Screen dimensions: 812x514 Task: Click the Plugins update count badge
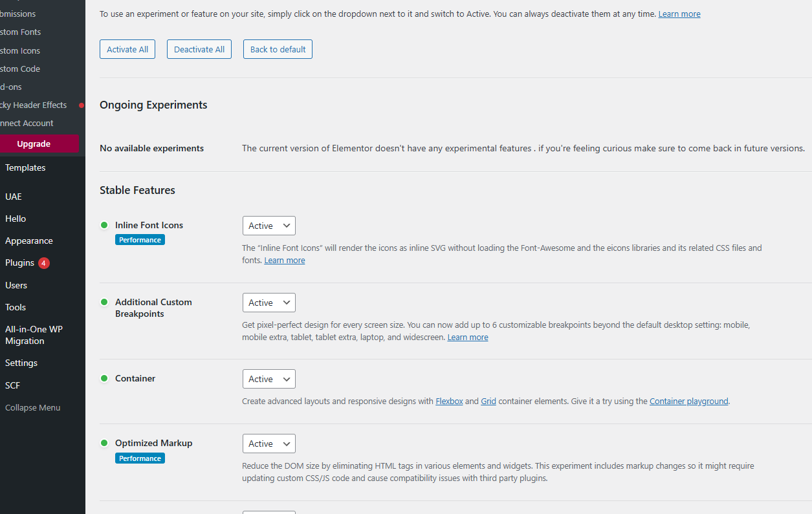pyautogui.click(x=43, y=263)
